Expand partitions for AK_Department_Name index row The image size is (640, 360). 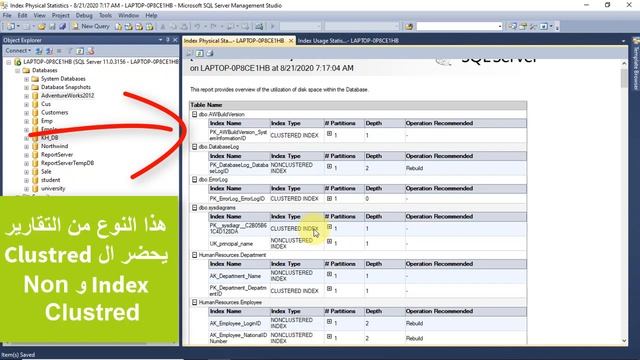[329, 274]
